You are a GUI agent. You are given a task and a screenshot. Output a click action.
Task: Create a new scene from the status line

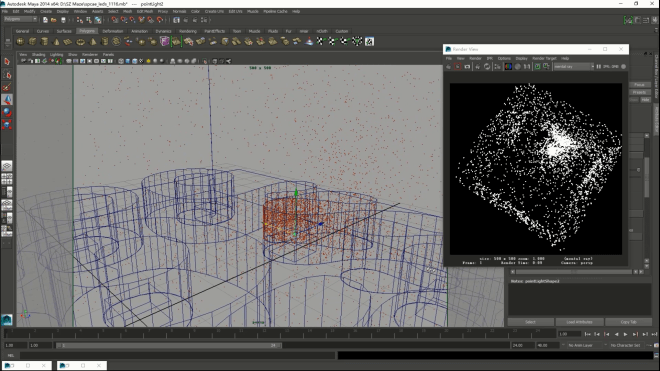point(45,20)
